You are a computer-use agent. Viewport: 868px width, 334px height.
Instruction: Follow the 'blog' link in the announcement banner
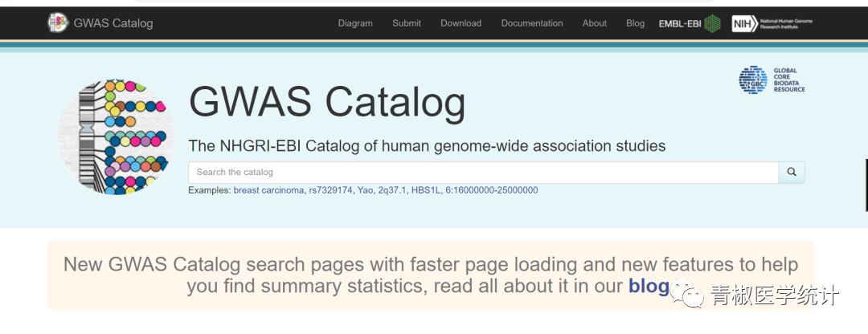click(x=648, y=285)
